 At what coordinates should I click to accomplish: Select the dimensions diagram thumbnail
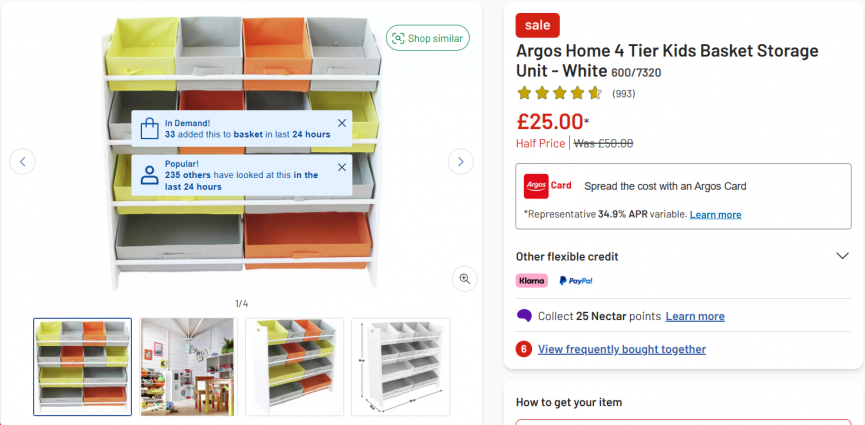tap(400, 366)
